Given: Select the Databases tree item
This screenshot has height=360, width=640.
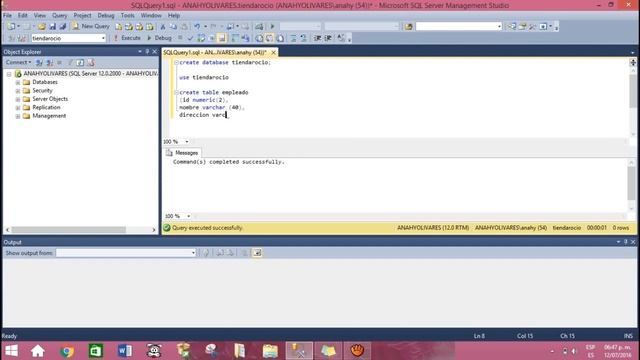Looking at the screenshot, I should [45, 82].
